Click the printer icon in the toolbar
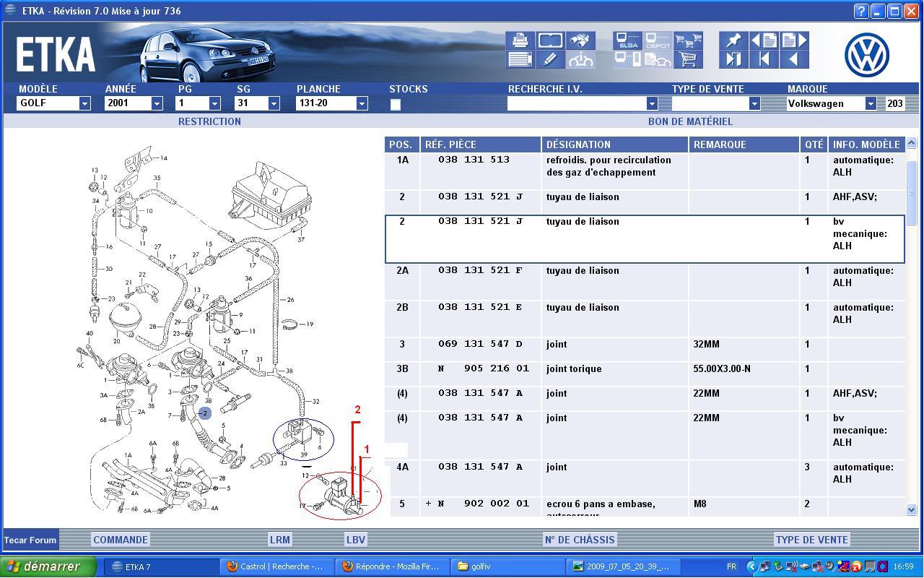The width and height of the screenshot is (924, 578). [x=520, y=40]
